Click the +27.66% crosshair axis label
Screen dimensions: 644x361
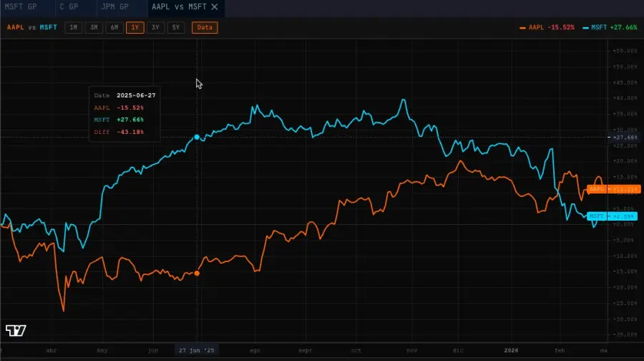[625, 138]
